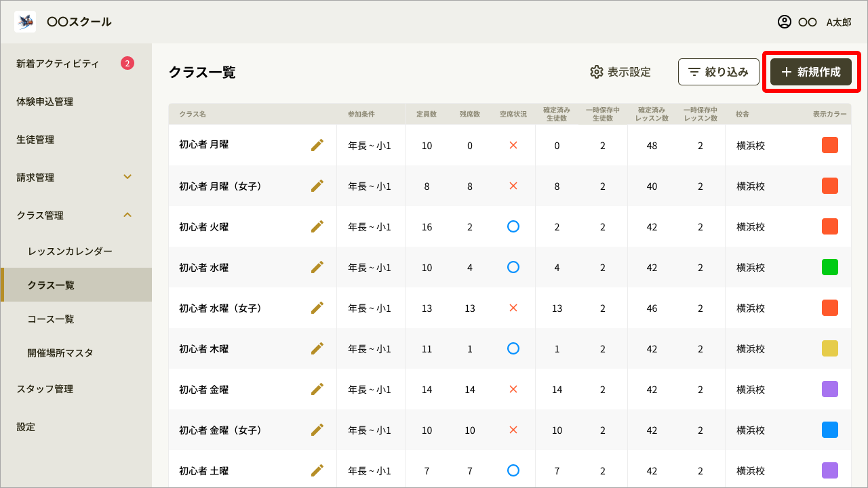Image resolution: width=868 pixels, height=488 pixels.
Task: Select コース一覧 from the sidebar
Action: pyautogui.click(x=51, y=319)
